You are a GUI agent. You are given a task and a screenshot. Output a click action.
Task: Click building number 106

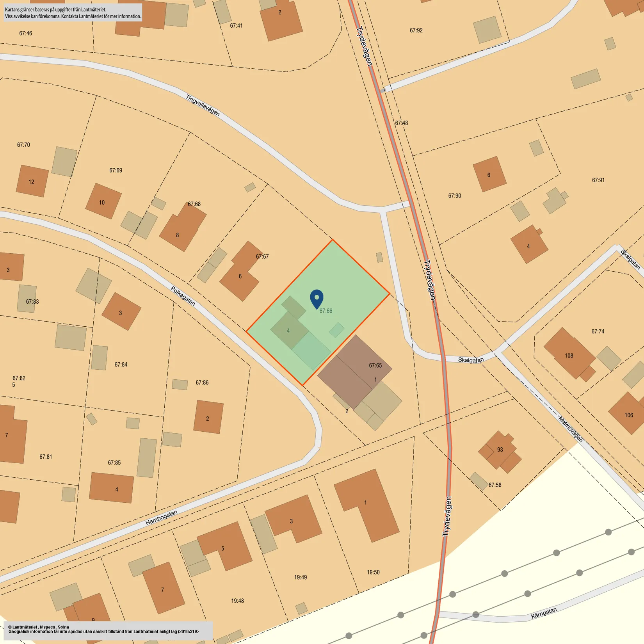628,415
